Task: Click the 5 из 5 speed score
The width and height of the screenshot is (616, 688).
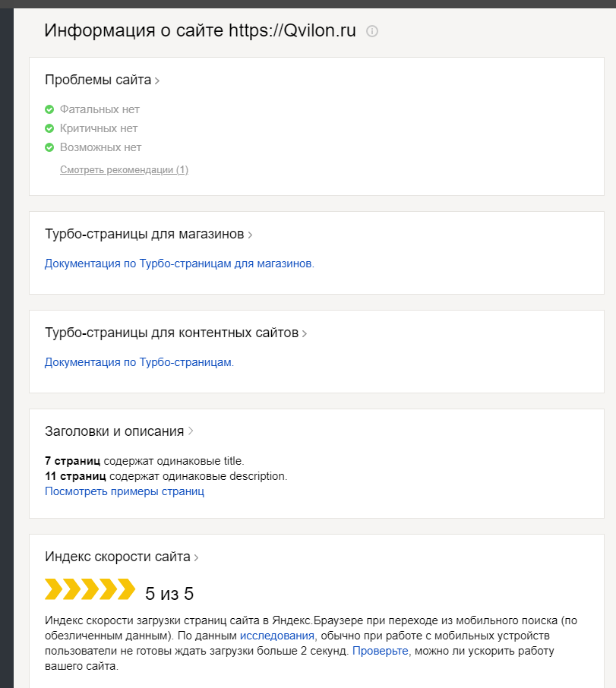Action: pos(169,593)
